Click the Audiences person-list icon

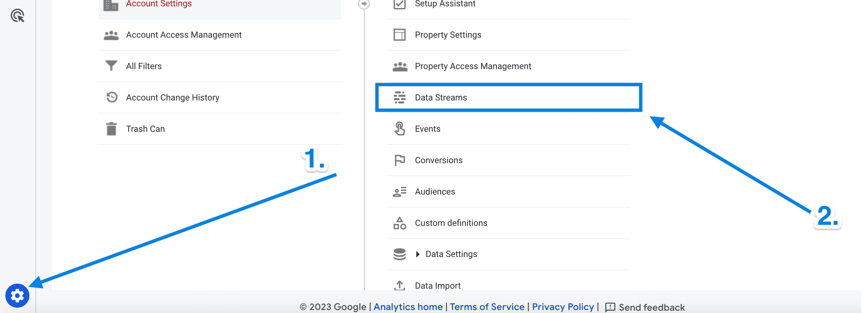400,192
